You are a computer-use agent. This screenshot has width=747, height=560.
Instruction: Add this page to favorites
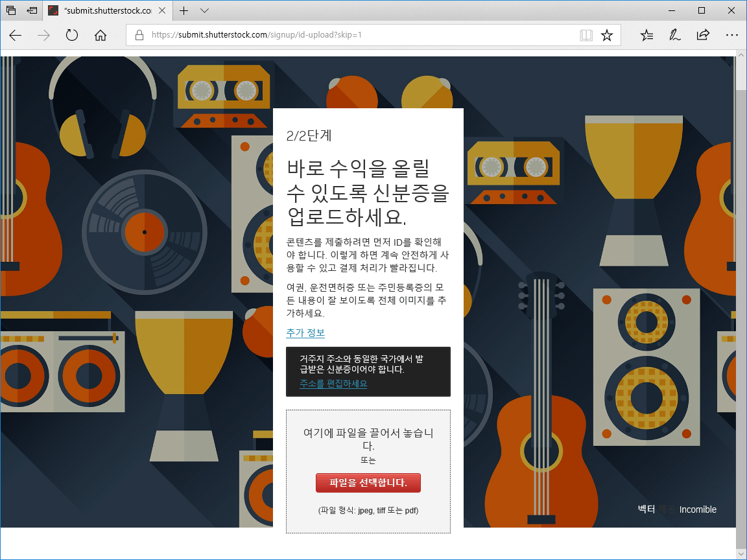(x=607, y=35)
